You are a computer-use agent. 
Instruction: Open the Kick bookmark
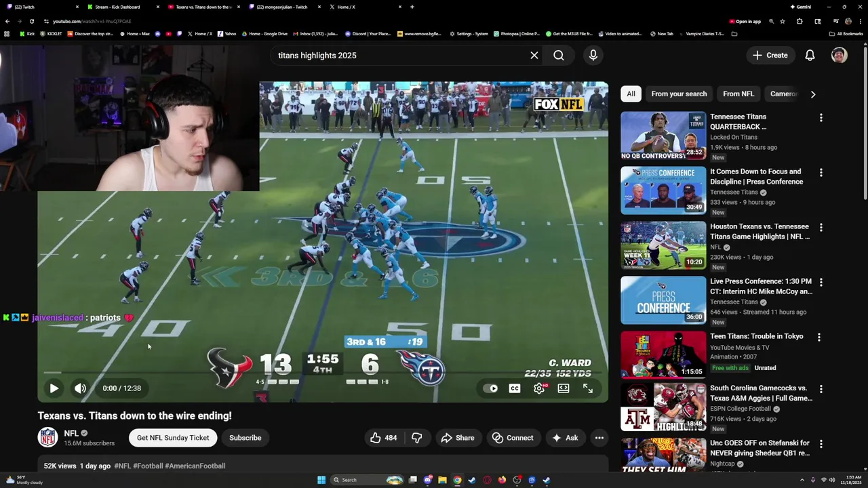[x=27, y=34]
